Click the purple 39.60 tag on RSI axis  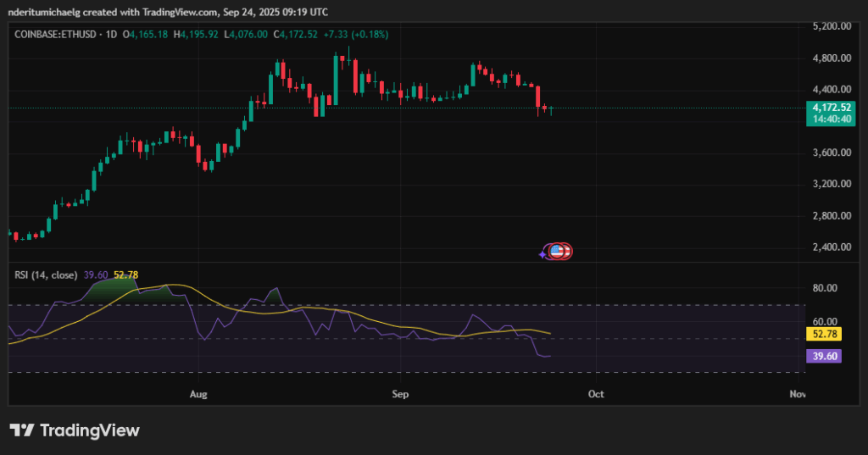click(824, 356)
